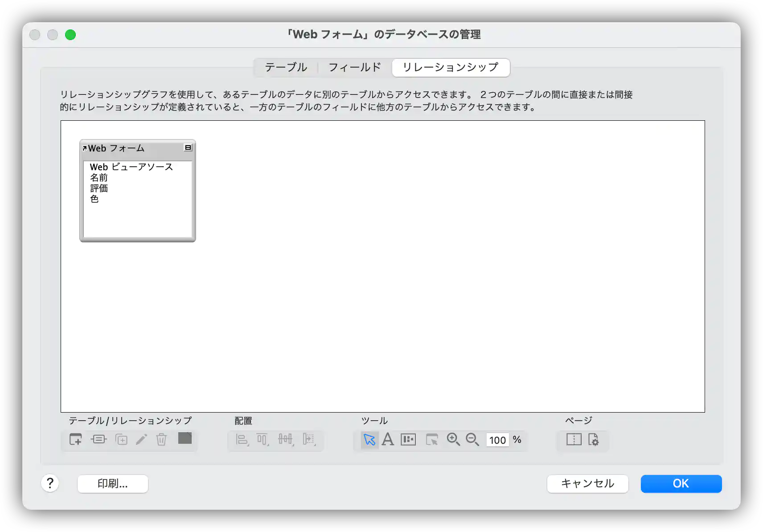
Task: Select the リレーションシップ tab
Action: (x=451, y=67)
